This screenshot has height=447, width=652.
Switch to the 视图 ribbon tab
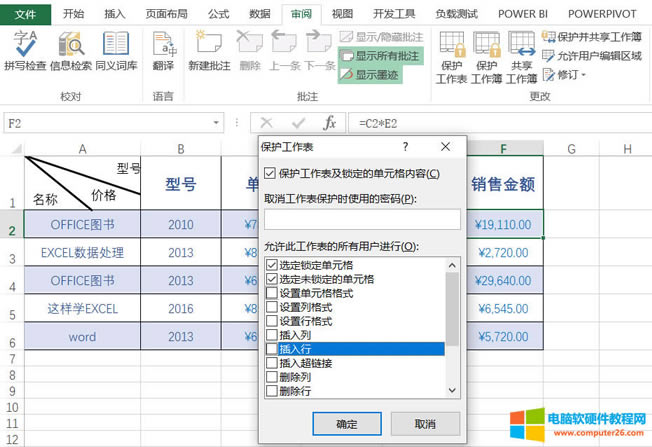(342, 14)
